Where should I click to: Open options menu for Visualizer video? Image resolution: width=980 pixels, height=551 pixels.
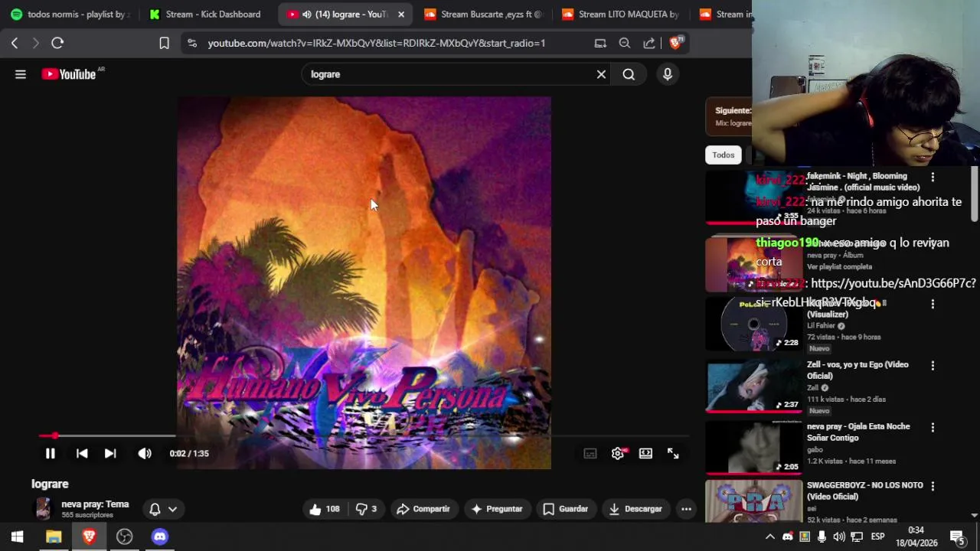point(933,305)
